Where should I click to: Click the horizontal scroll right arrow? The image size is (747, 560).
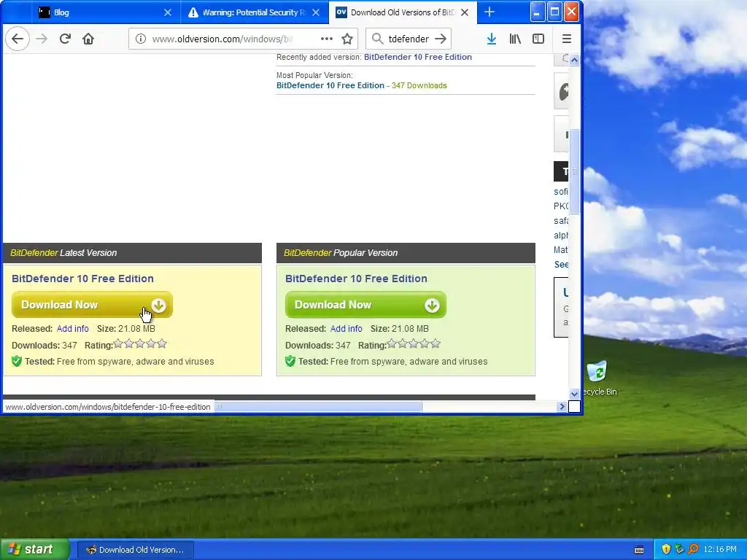[562, 407]
